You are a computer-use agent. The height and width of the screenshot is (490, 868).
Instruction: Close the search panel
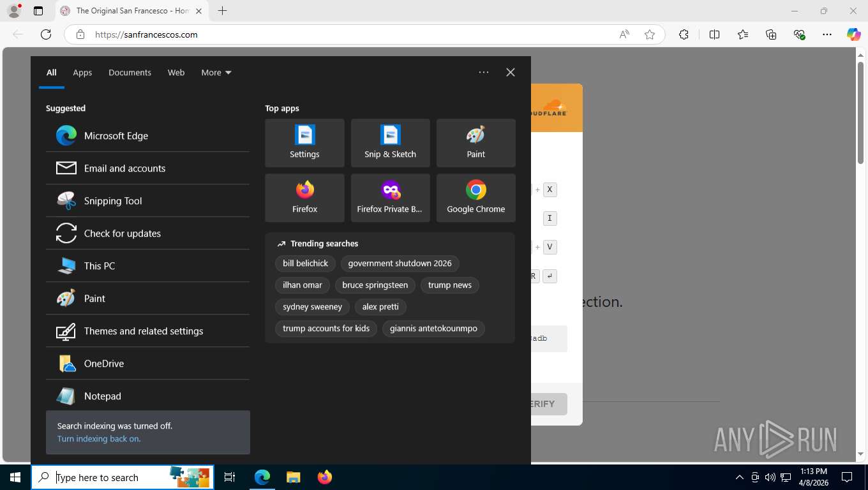(511, 72)
